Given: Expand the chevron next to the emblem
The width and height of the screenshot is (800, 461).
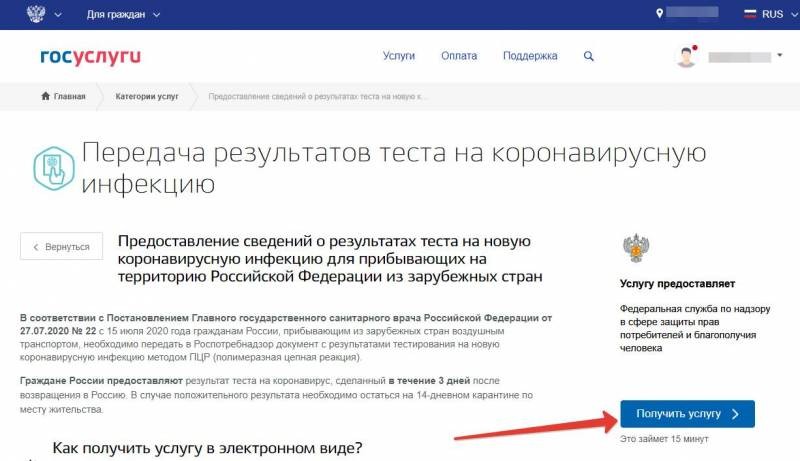Looking at the screenshot, I should [58, 15].
